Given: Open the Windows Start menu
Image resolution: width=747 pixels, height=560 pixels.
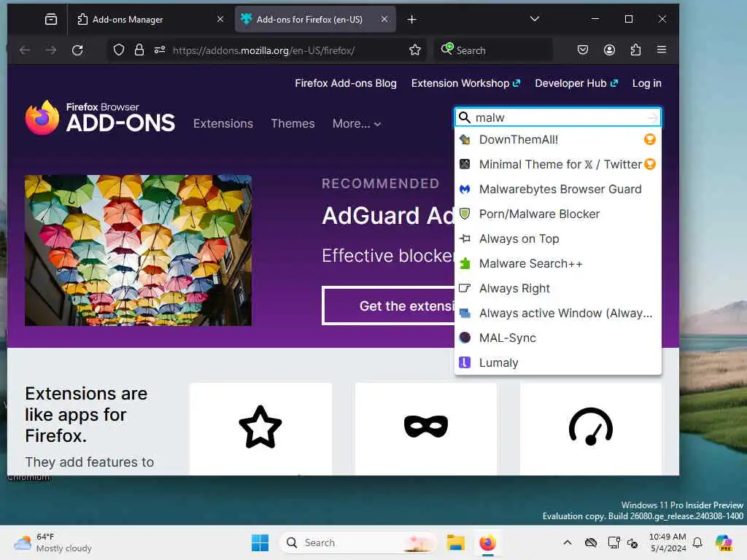Looking at the screenshot, I should point(260,542).
